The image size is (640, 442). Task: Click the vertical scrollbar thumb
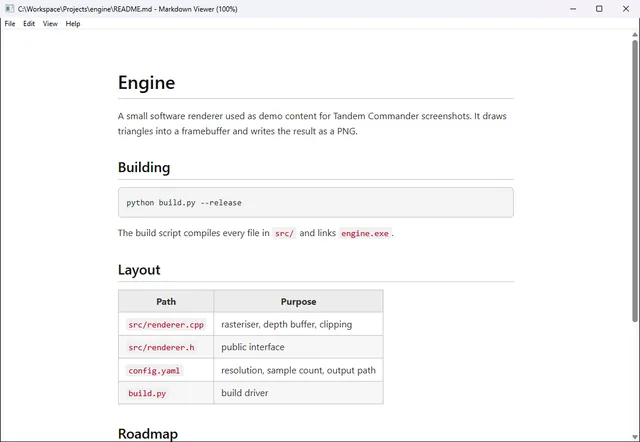(x=635, y=181)
